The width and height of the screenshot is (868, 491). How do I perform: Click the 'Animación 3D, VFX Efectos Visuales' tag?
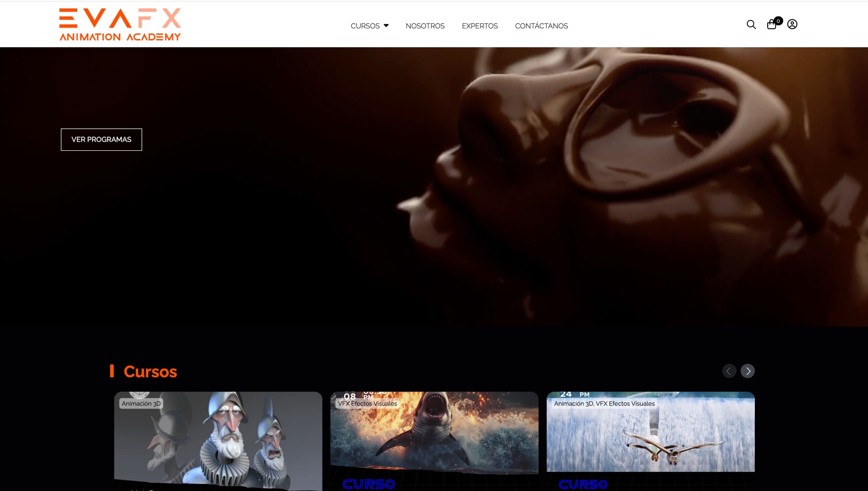click(604, 404)
